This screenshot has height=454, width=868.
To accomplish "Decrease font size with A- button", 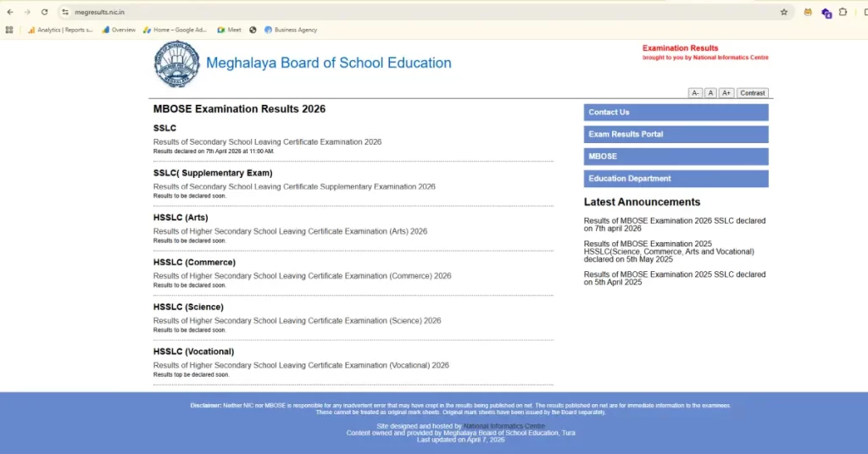I will [695, 93].
